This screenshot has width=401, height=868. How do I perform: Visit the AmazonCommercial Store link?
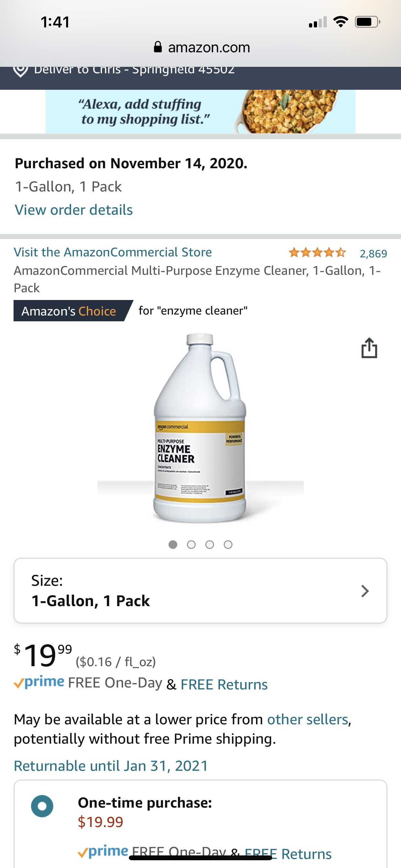113,253
